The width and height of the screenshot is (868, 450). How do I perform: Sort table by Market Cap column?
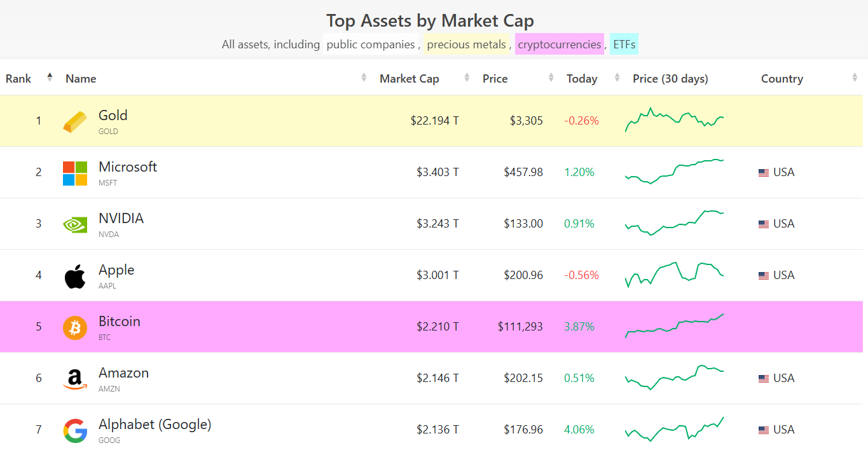pyautogui.click(x=410, y=79)
